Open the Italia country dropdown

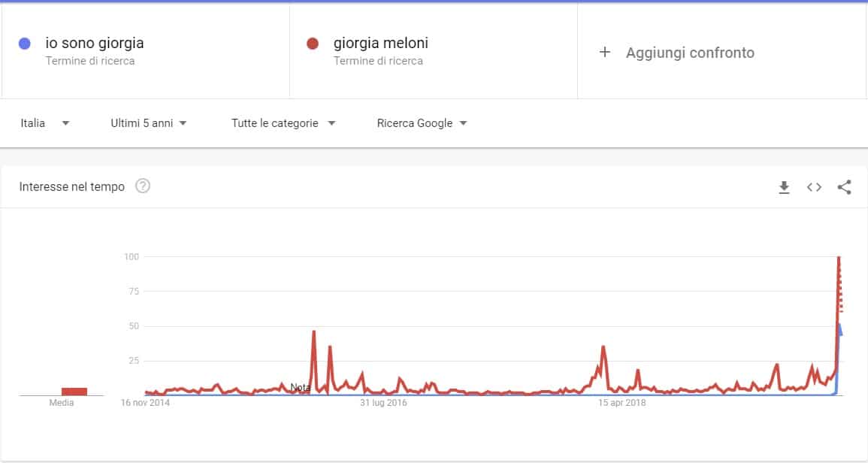pyautogui.click(x=45, y=123)
